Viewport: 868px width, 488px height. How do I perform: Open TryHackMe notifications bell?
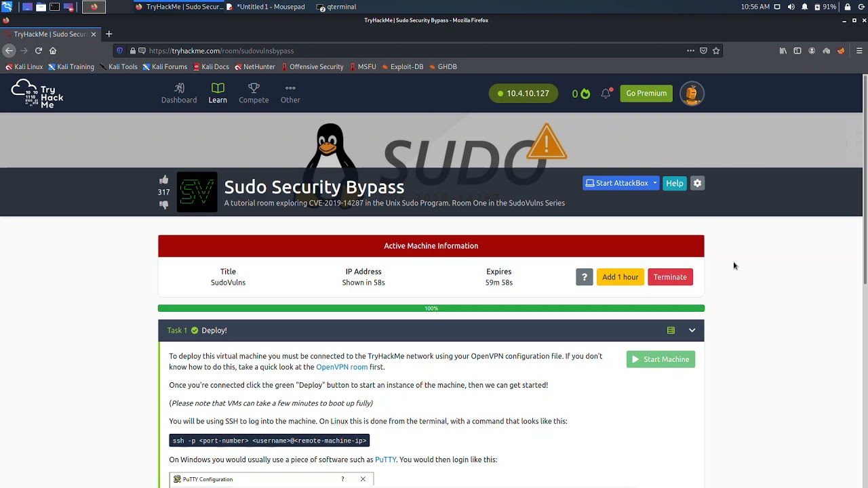click(x=606, y=94)
